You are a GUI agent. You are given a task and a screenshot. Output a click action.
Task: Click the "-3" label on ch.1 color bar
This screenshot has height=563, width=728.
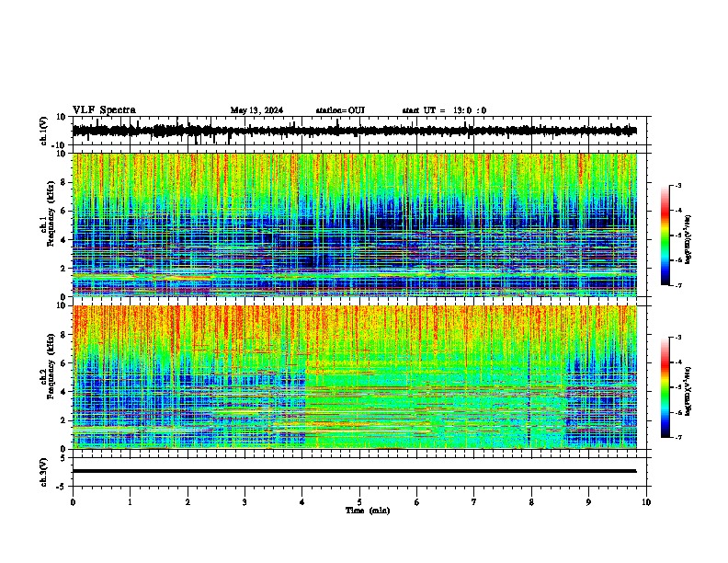click(x=678, y=185)
